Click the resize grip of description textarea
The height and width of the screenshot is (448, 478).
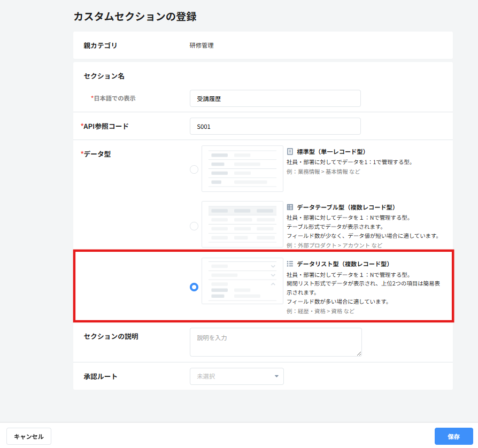(x=359, y=353)
